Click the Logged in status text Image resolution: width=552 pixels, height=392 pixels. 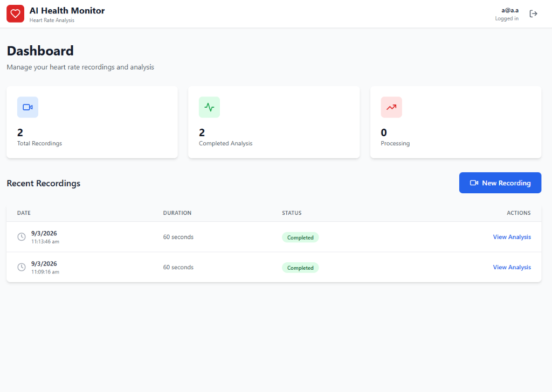click(x=507, y=19)
